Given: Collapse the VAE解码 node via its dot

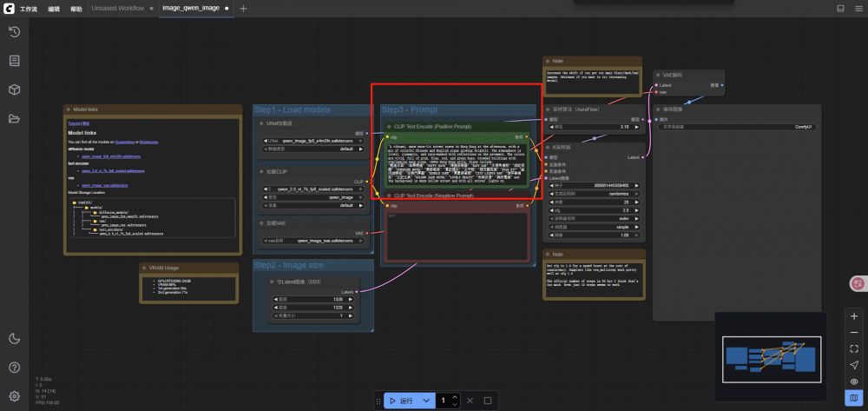Looking at the screenshot, I should pos(658,75).
